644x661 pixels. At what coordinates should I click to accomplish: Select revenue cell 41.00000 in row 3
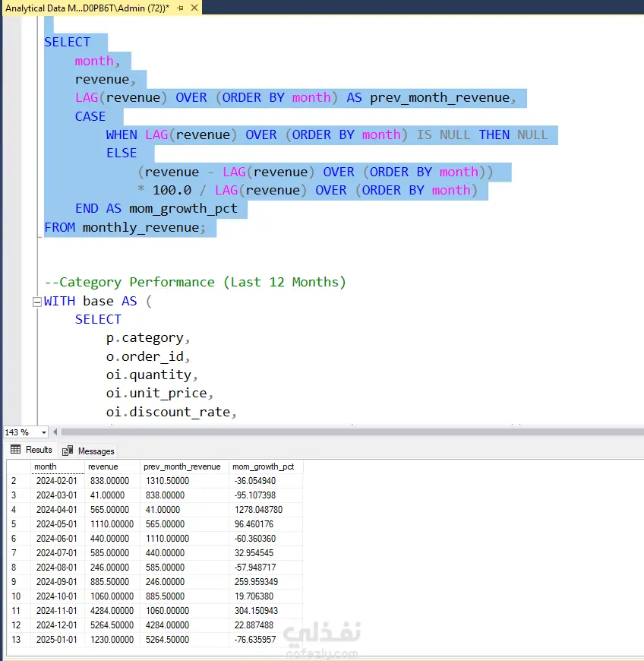tap(112, 495)
